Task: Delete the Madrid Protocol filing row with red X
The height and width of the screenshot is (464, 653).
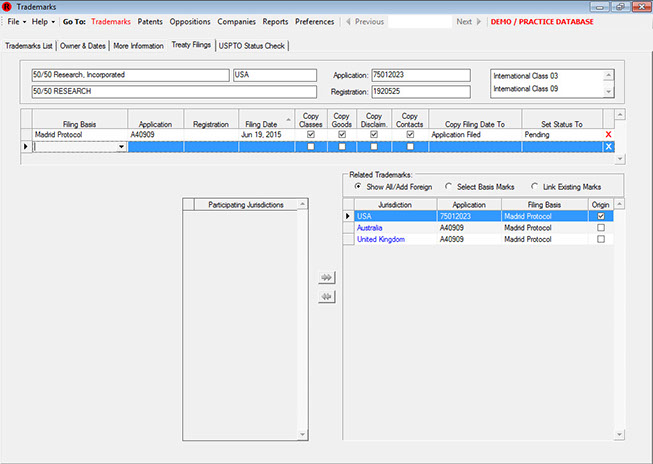Action: pyautogui.click(x=608, y=133)
